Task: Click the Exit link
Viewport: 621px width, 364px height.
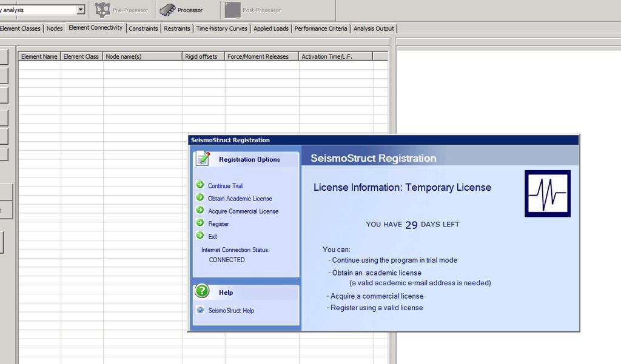Action: 213,237
